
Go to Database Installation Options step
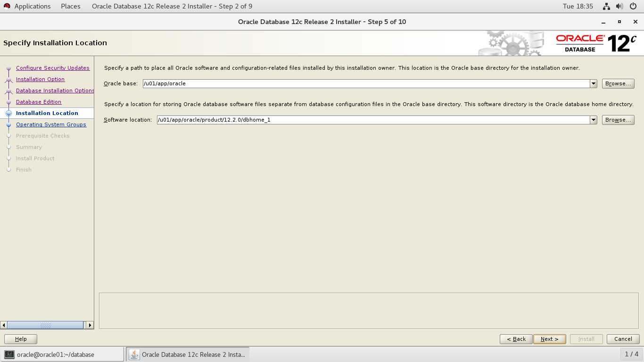point(55,90)
